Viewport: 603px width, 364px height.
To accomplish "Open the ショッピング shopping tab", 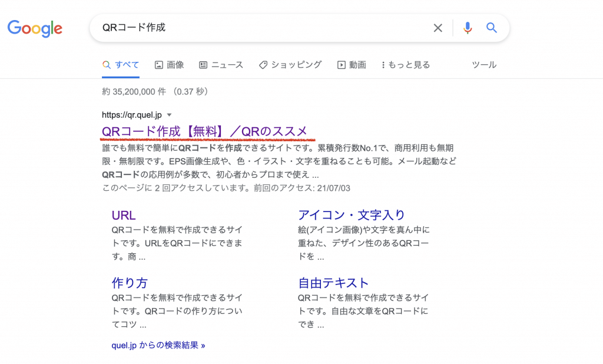I will (x=290, y=65).
